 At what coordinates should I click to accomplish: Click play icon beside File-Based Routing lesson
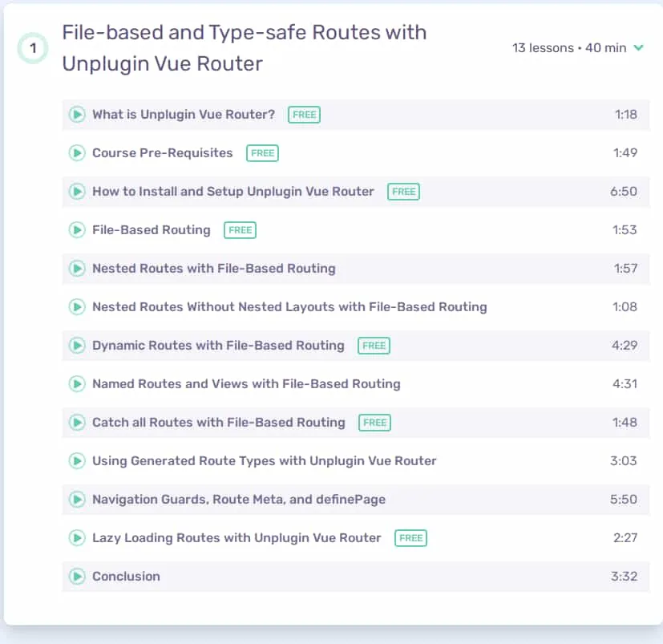tap(77, 229)
